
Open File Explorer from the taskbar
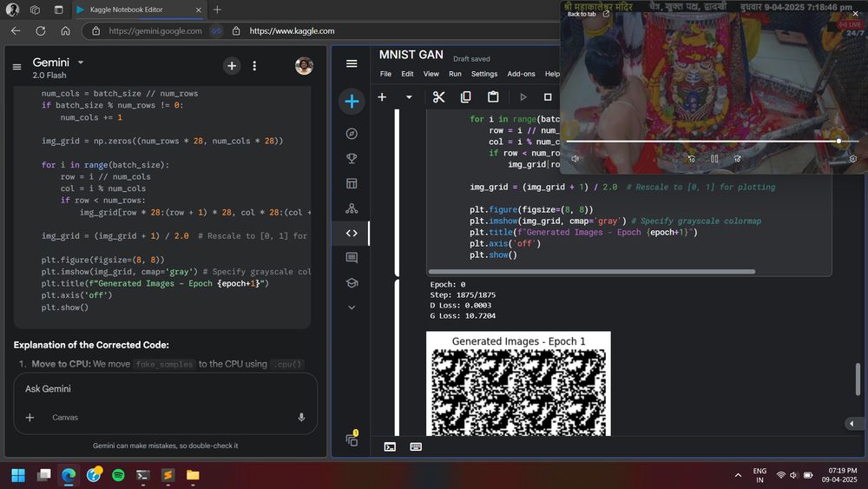[193, 475]
